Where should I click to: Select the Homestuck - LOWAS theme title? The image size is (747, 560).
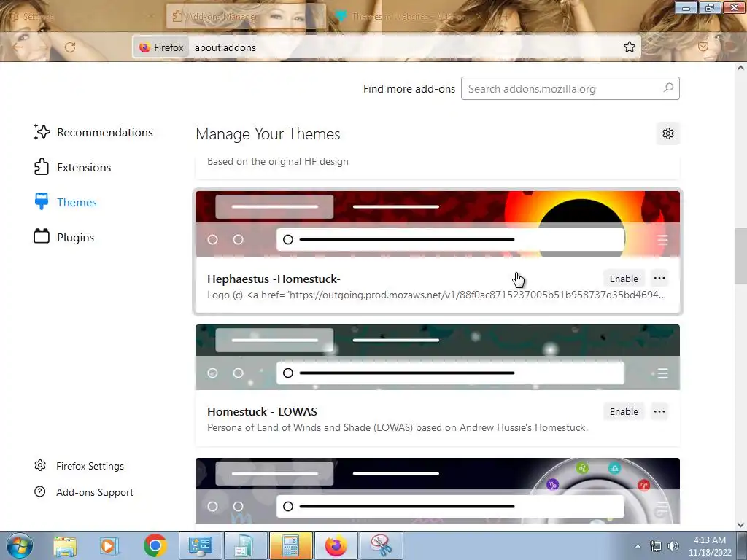coord(262,411)
